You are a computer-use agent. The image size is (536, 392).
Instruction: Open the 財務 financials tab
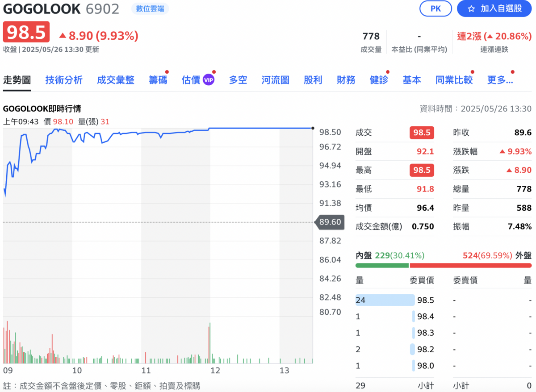(346, 79)
